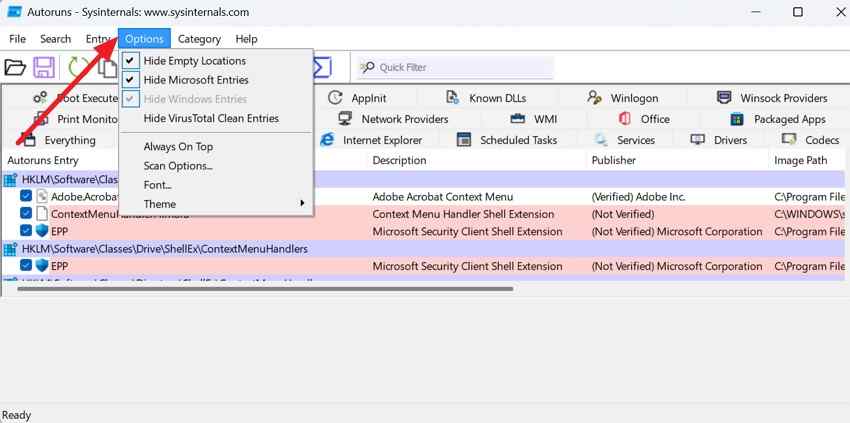The image size is (850, 423).
Task: Choose Scan Options... from the menu
Action: coord(216,165)
